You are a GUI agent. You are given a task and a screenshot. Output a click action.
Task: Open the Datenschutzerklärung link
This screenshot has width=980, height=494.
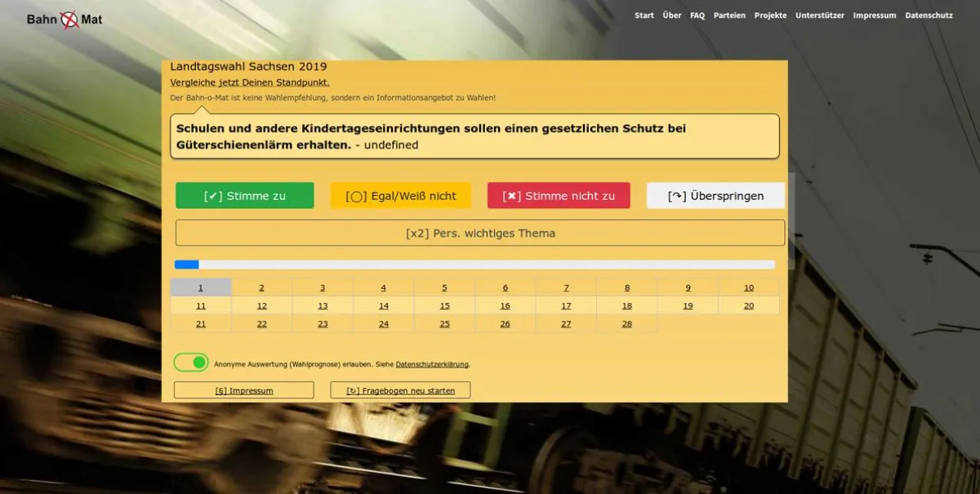click(432, 364)
